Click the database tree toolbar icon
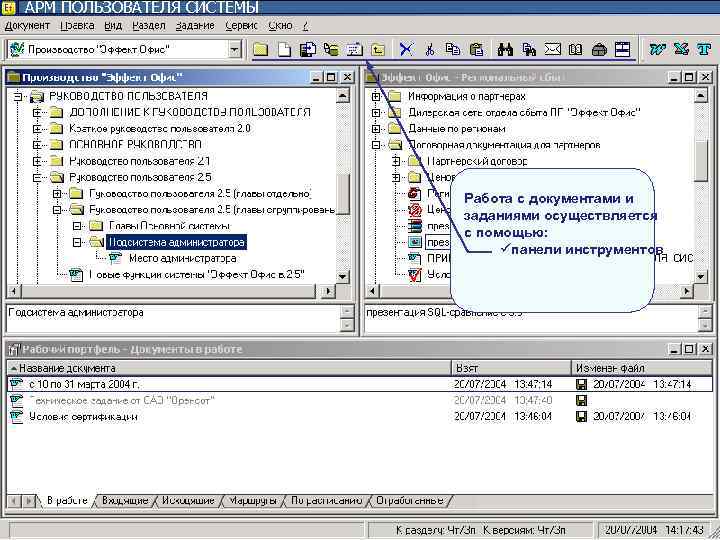The width and height of the screenshot is (720, 540). coord(331,49)
